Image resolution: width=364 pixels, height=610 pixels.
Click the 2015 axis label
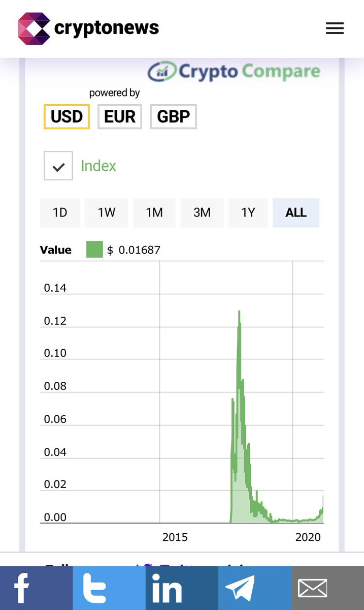coord(175,537)
